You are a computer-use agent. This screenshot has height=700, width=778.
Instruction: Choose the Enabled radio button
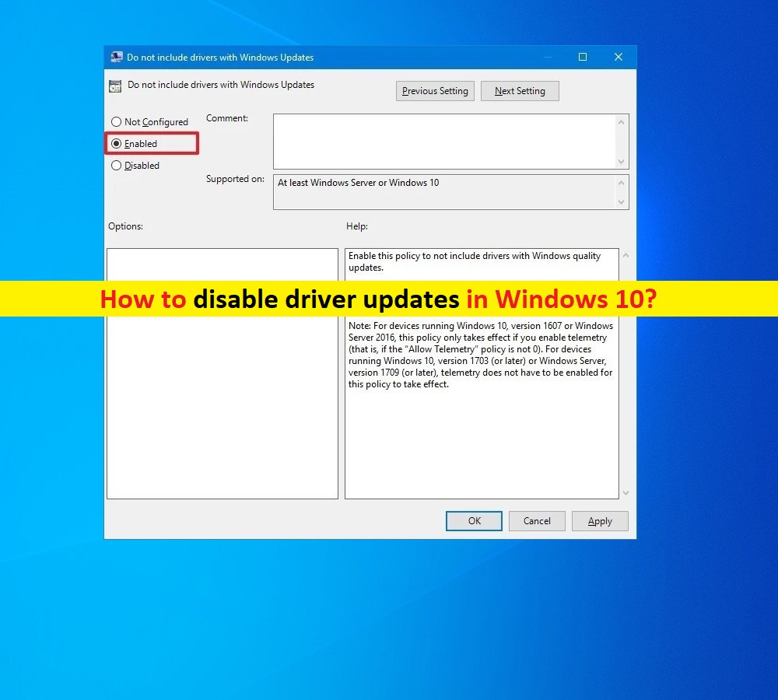(117, 144)
